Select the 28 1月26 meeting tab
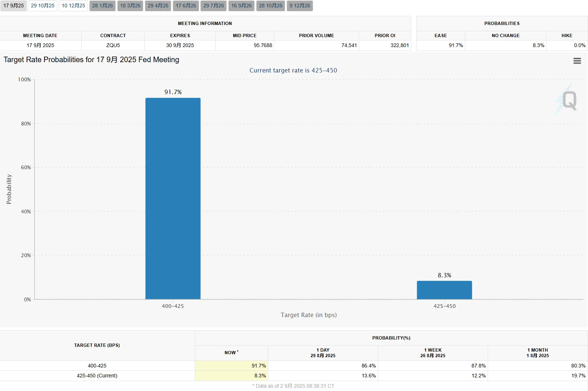The height and width of the screenshot is (391, 588). pos(103,6)
